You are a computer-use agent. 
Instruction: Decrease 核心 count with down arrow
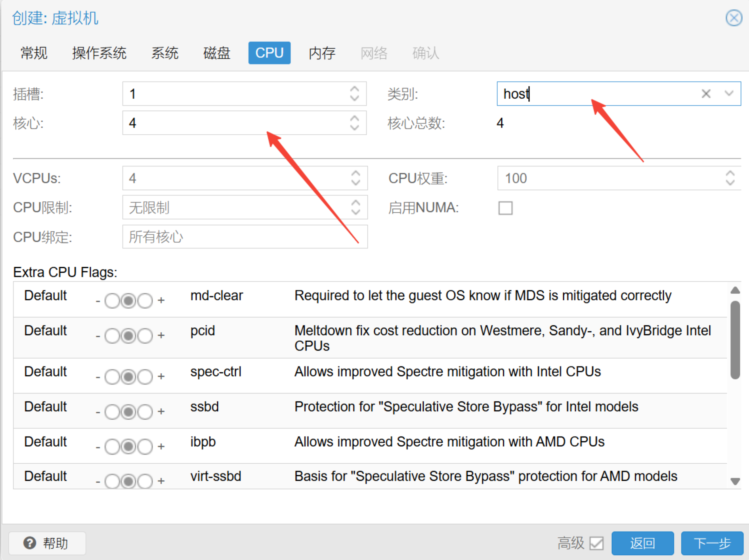pyautogui.click(x=355, y=128)
